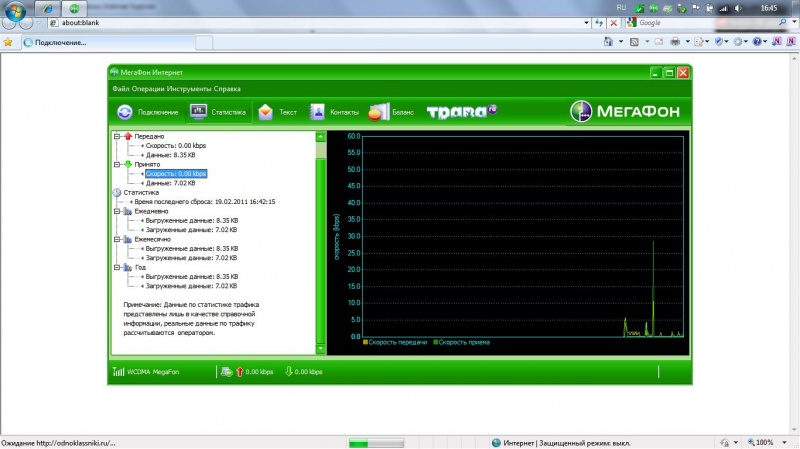Click the download speed arrow in status bar

click(x=289, y=371)
